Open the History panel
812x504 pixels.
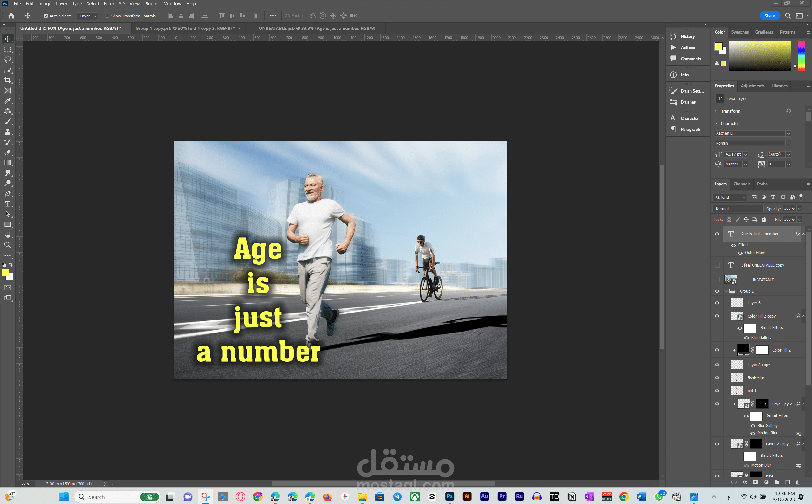click(x=687, y=36)
